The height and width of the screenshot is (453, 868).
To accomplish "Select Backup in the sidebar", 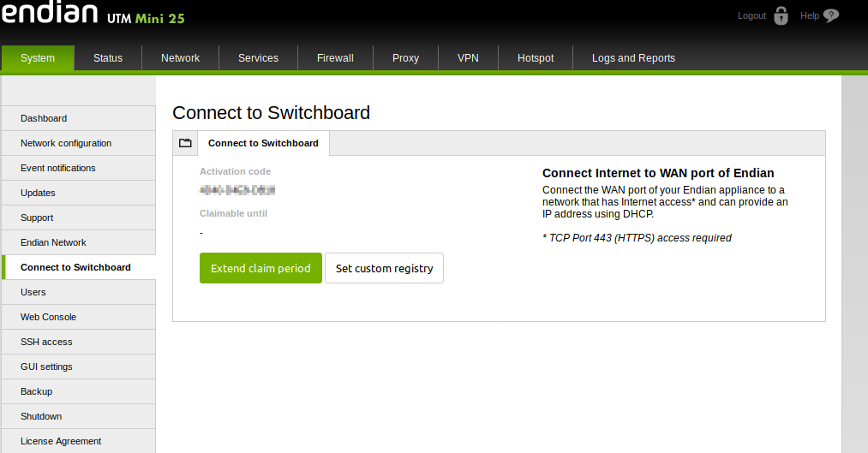I will pos(36,391).
